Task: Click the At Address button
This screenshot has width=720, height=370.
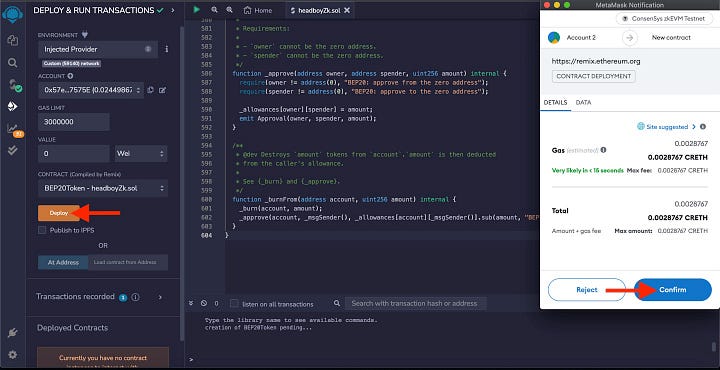Action: pyautogui.click(x=63, y=263)
